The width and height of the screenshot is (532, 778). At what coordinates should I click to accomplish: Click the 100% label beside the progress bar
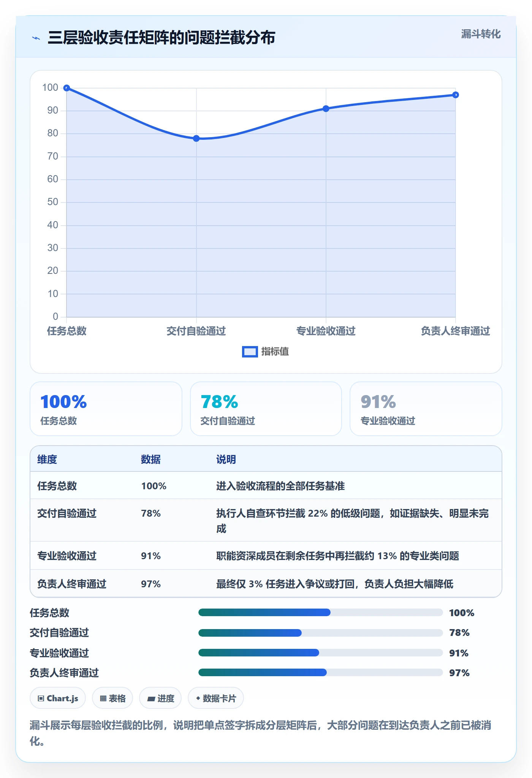pyautogui.click(x=462, y=613)
